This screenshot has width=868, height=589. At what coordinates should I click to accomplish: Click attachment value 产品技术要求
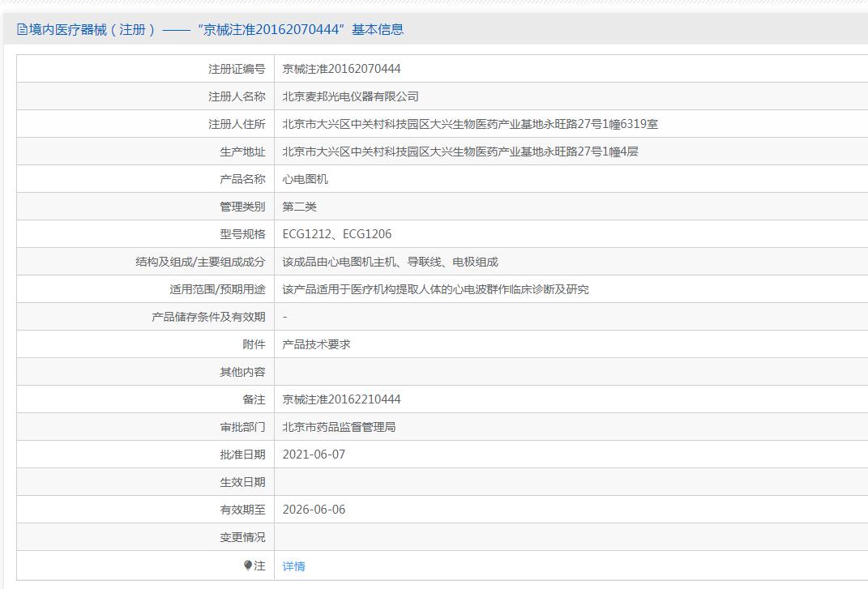point(317,344)
